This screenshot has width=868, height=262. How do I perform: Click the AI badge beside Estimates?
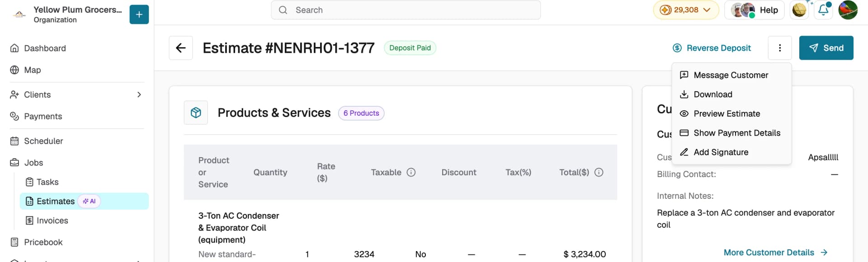(89, 201)
